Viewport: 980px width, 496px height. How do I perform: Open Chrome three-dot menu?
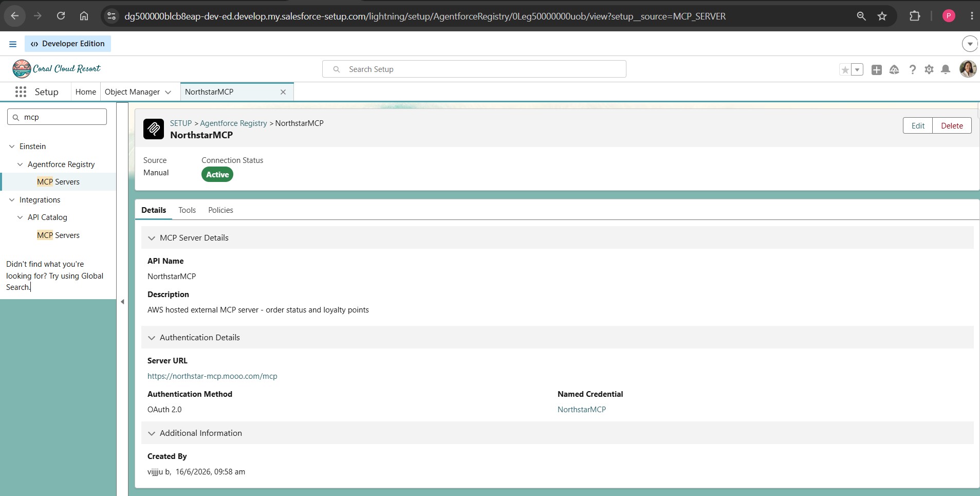point(971,16)
